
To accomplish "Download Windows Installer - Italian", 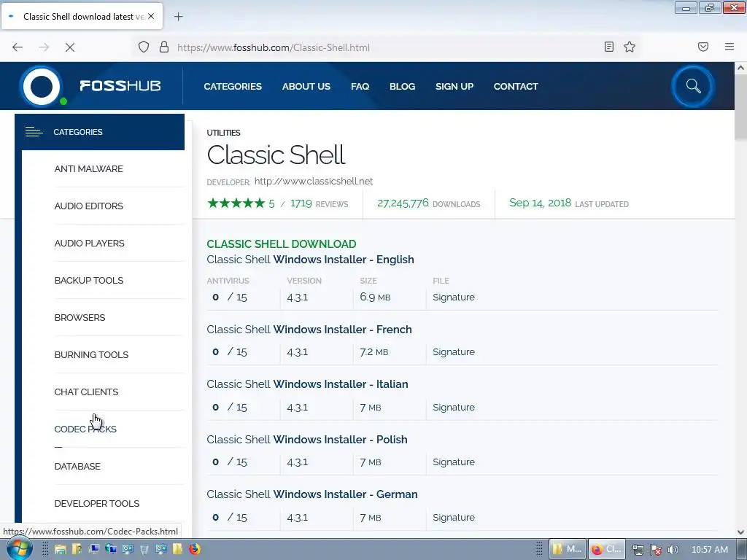I will tap(307, 384).
